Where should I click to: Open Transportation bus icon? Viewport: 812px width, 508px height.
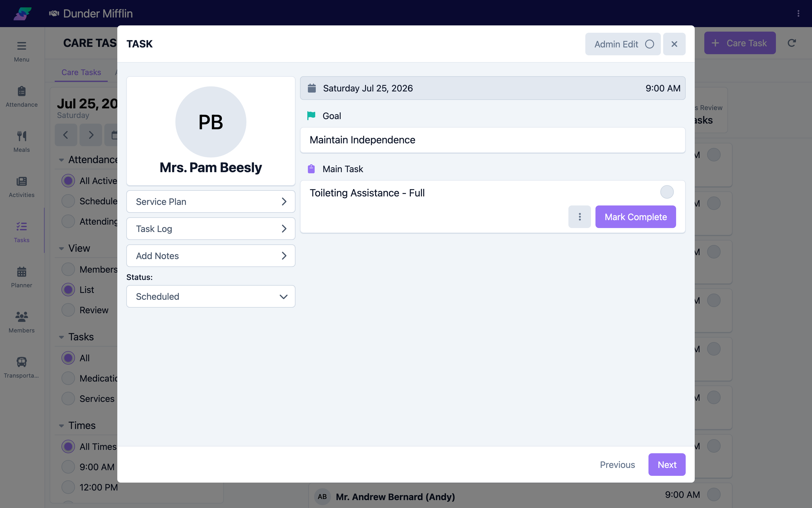[21, 362]
